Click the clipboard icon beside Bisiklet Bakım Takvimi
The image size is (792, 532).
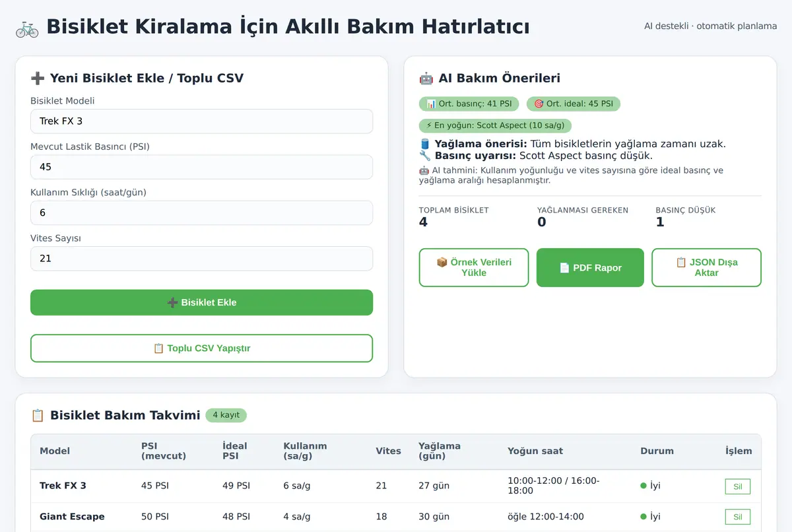[x=38, y=415]
